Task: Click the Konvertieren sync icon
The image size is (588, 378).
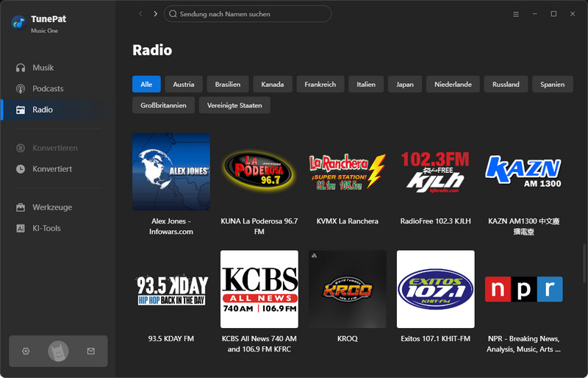Action: [21, 148]
